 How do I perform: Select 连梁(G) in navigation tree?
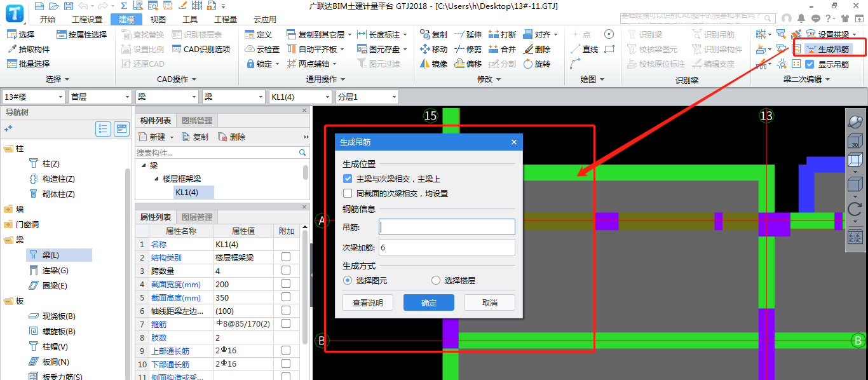49,270
